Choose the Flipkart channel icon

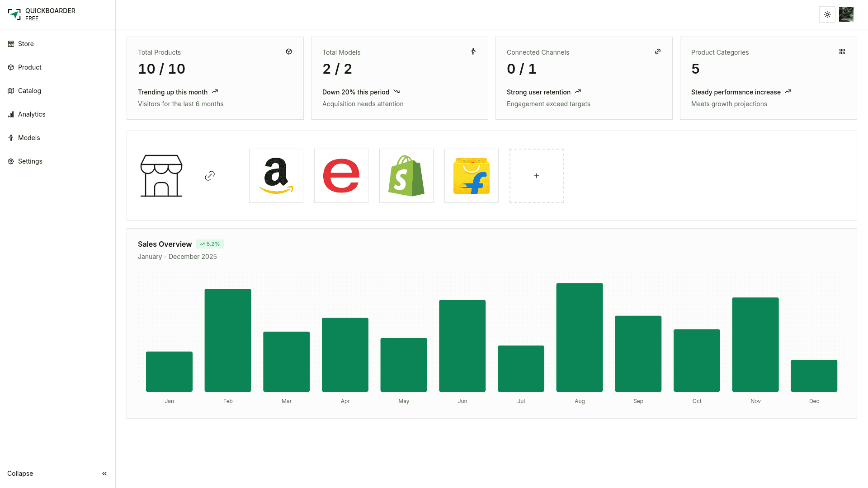tap(471, 176)
